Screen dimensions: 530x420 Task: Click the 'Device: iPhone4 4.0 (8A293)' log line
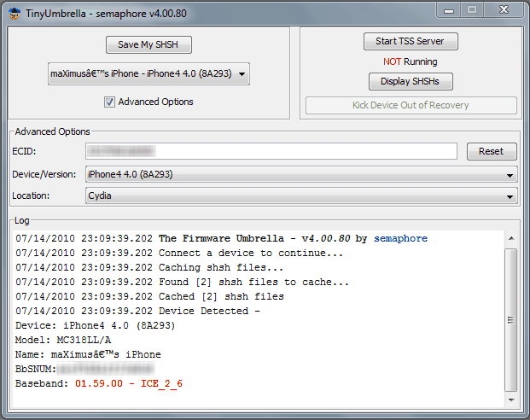95,325
